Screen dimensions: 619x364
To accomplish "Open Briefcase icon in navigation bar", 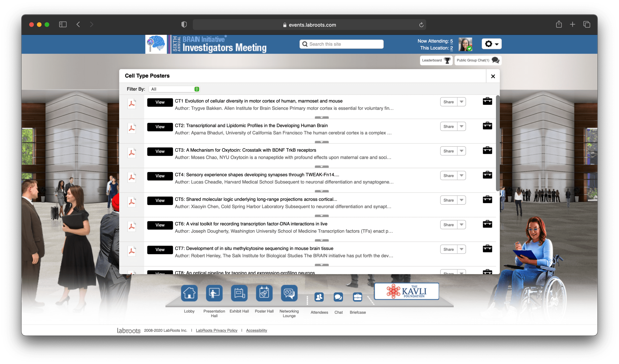I will click(357, 297).
